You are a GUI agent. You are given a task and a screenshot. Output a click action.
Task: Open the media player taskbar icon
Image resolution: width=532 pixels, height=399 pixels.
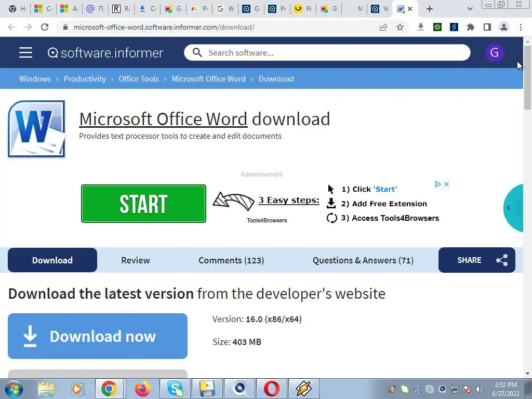pos(77,389)
